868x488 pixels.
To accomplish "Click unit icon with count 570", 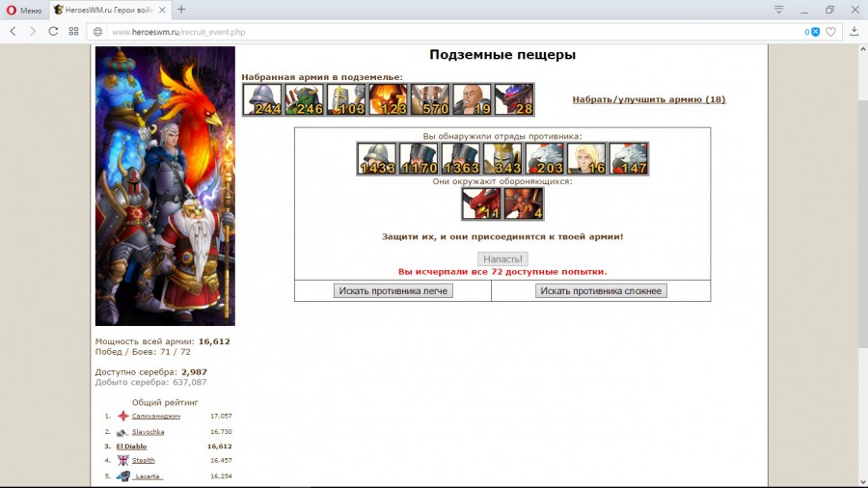I will click(430, 99).
